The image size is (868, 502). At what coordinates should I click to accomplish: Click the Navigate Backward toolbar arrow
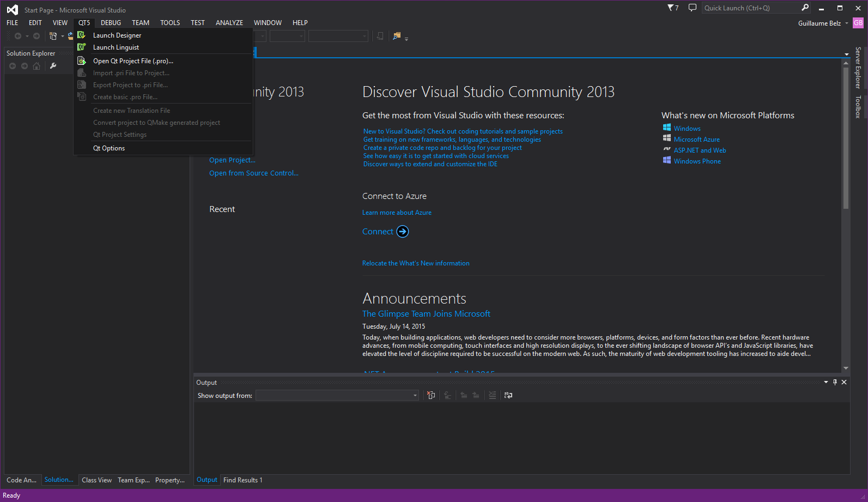point(18,36)
